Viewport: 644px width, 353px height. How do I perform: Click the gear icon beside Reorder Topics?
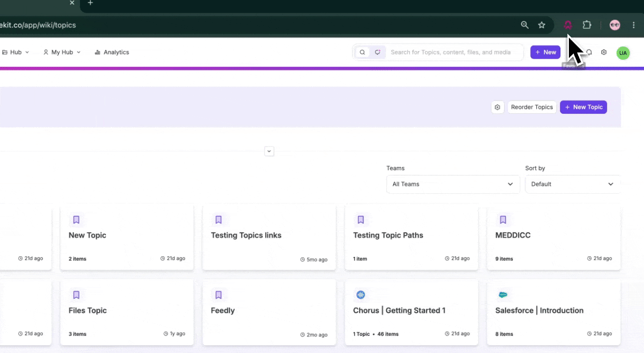498,107
